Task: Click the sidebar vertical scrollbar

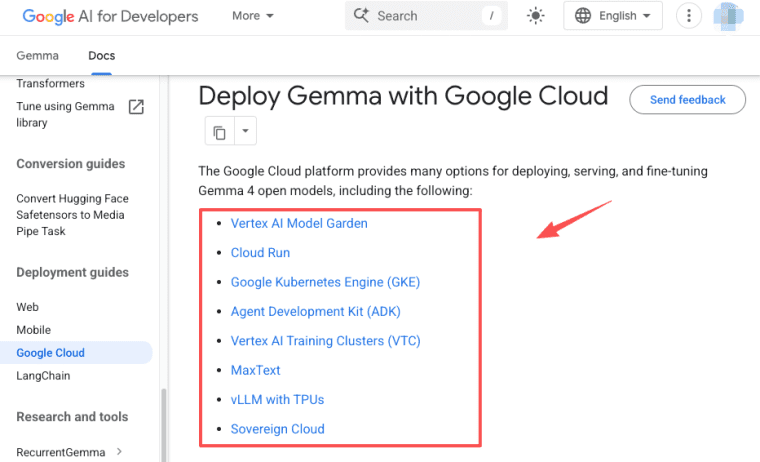Action: coord(164,425)
